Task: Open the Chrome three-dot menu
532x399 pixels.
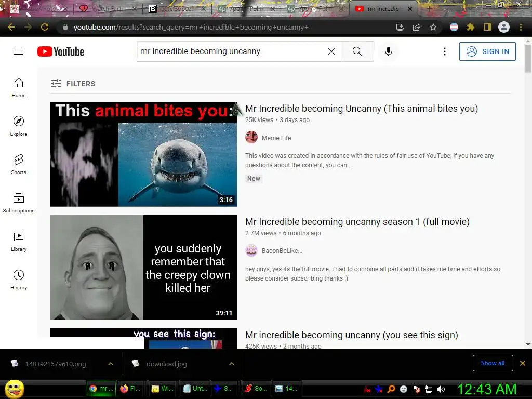Action: tap(521, 27)
